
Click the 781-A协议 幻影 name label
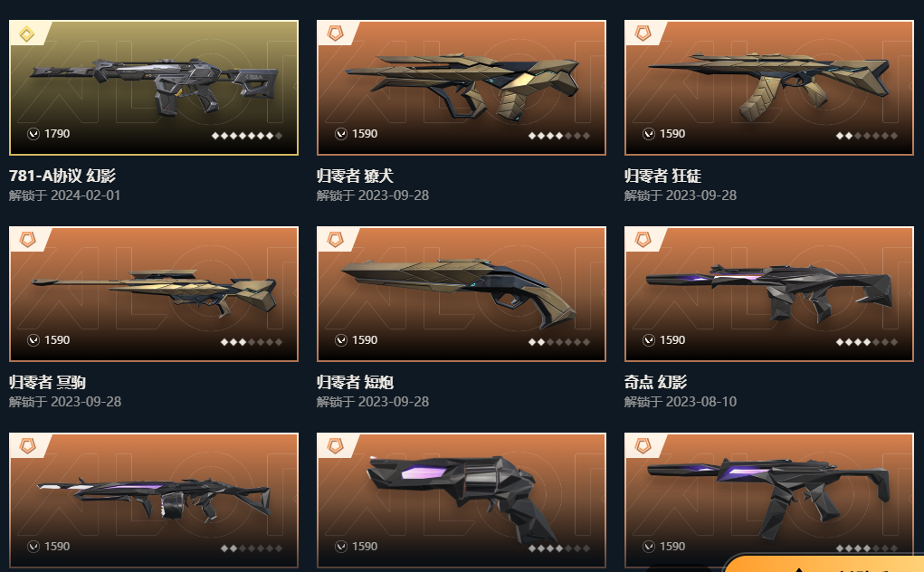coord(62,176)
